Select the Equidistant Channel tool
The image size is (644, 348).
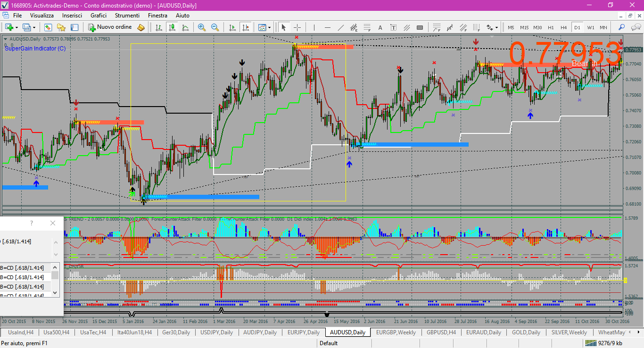click(354, 27)
